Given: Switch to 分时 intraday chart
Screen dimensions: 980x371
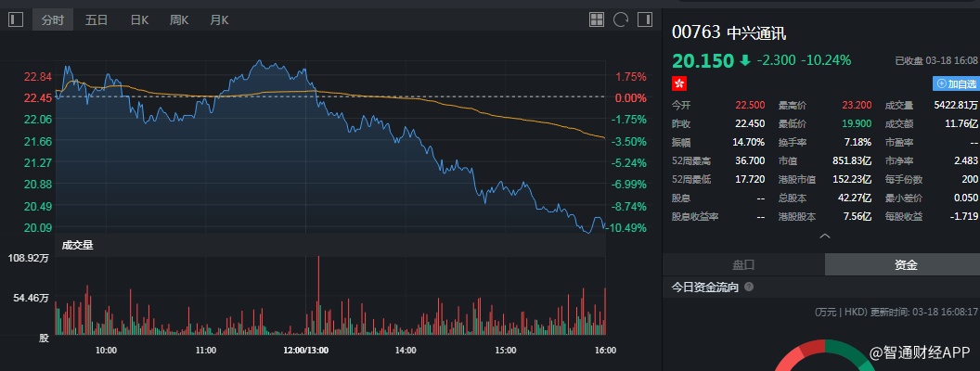Looking at the screenshot, I should coord(53,19).
